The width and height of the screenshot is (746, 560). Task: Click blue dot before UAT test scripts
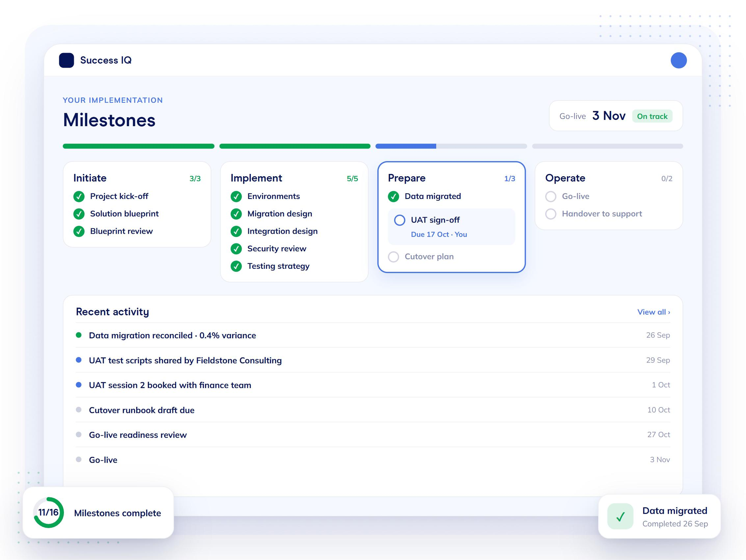click(79, 360)
